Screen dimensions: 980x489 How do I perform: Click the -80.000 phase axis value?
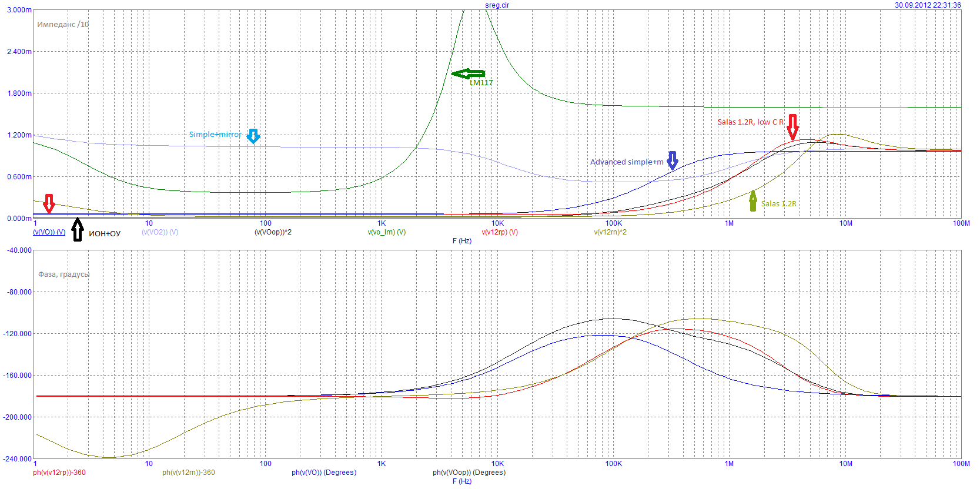[19, 292]
